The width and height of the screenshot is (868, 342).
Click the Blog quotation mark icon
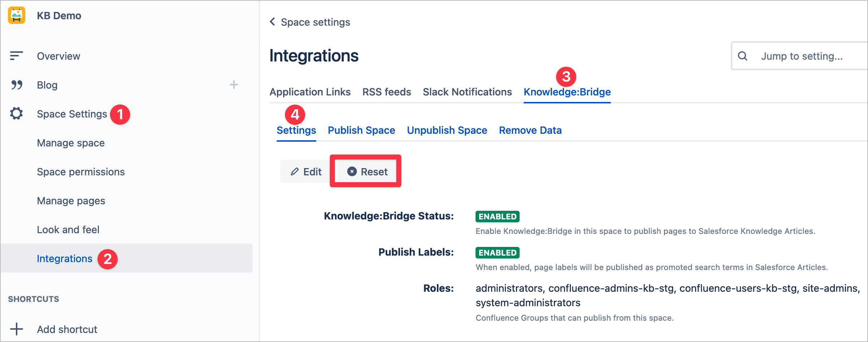[17, 85]
